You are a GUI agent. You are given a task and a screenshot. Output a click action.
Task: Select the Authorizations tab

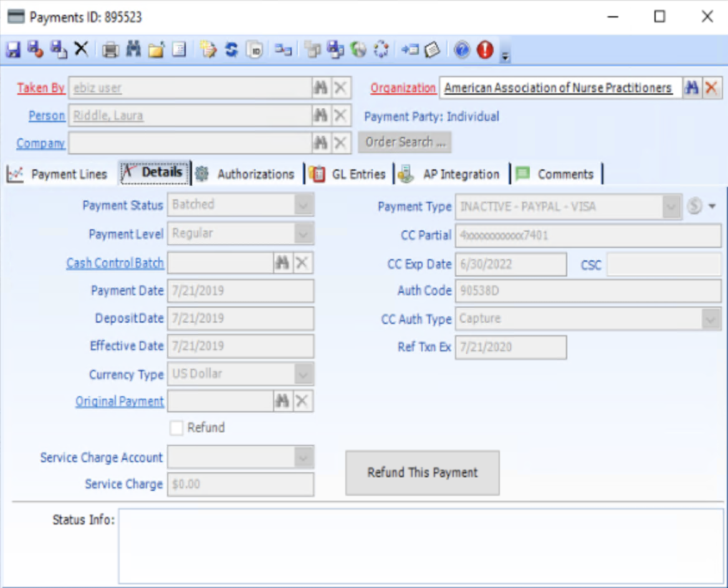pyautogui.click(x=256, y=174)
